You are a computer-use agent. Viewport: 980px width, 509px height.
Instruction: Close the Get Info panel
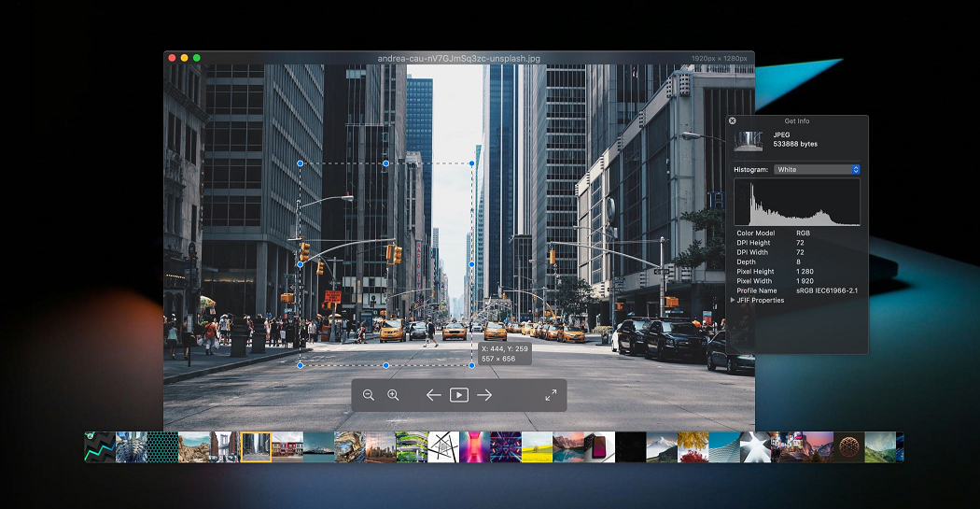tap(733, 120)
